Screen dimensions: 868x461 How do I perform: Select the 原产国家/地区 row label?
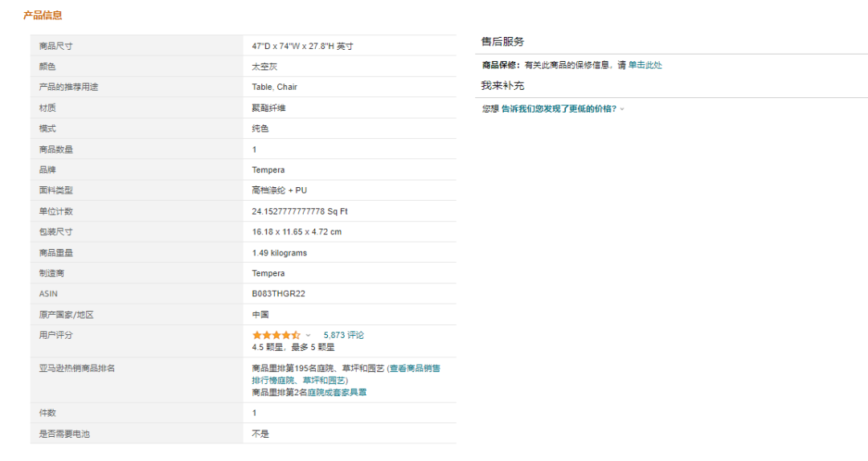pos(66,315)
